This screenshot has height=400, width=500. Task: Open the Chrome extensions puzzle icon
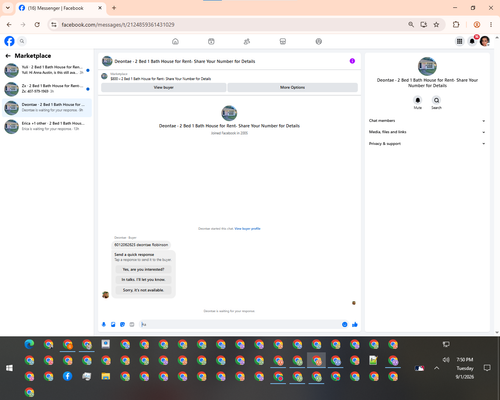[456, 25]
